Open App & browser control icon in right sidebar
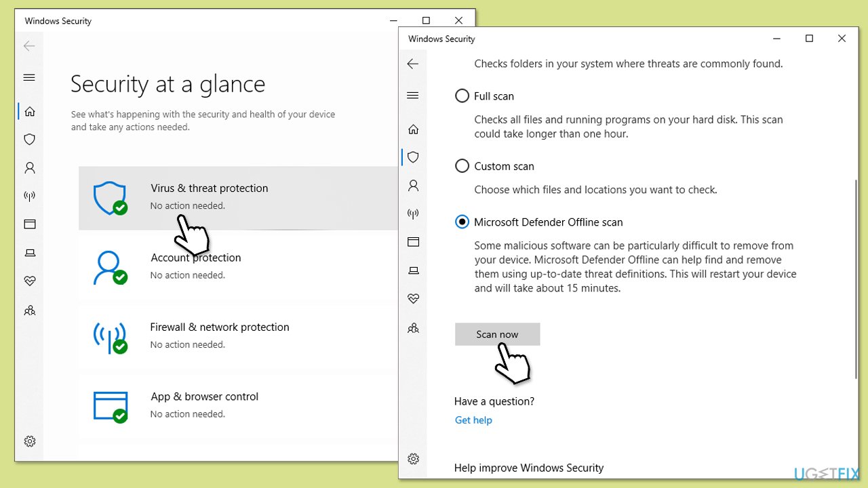Image resolution: width=868 pixels, height=488 pixels. tap(413, 242)
